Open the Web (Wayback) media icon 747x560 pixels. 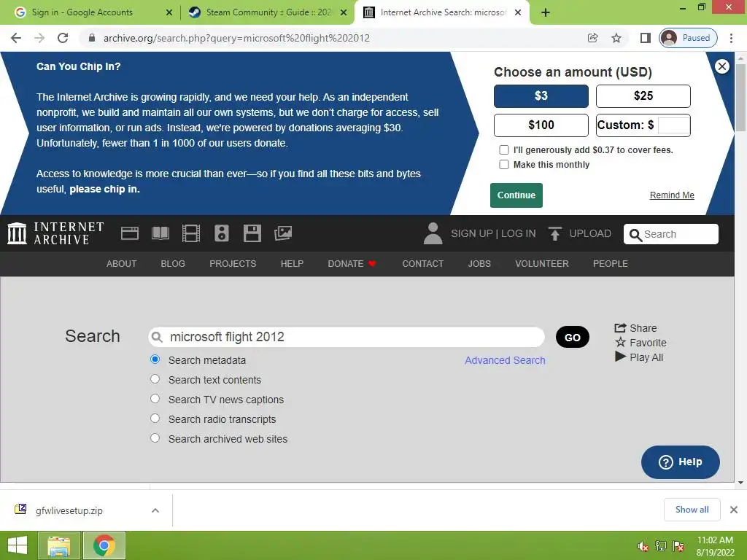(x=130, y=233)
